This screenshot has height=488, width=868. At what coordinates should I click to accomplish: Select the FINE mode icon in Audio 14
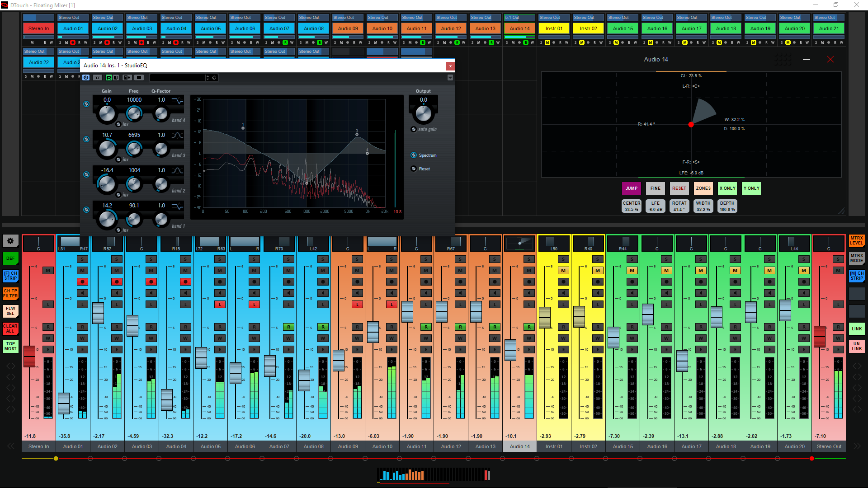[x=655, y=188]
